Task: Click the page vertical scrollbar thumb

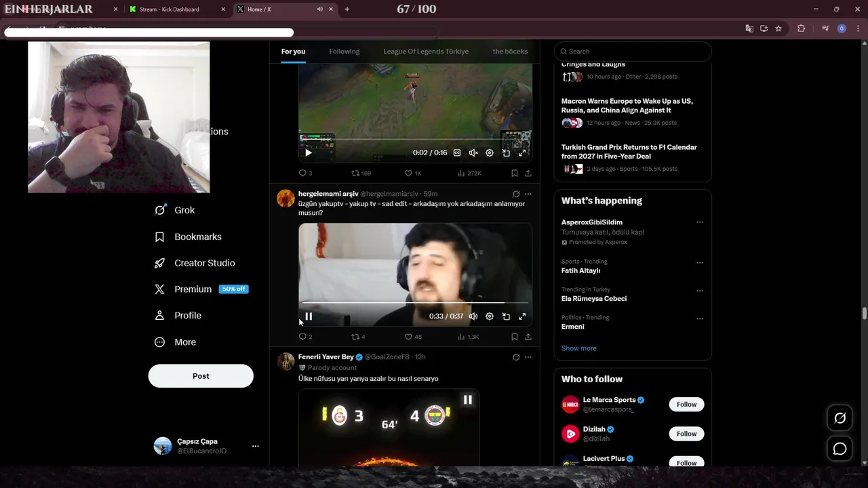Action: click(864, 313)
